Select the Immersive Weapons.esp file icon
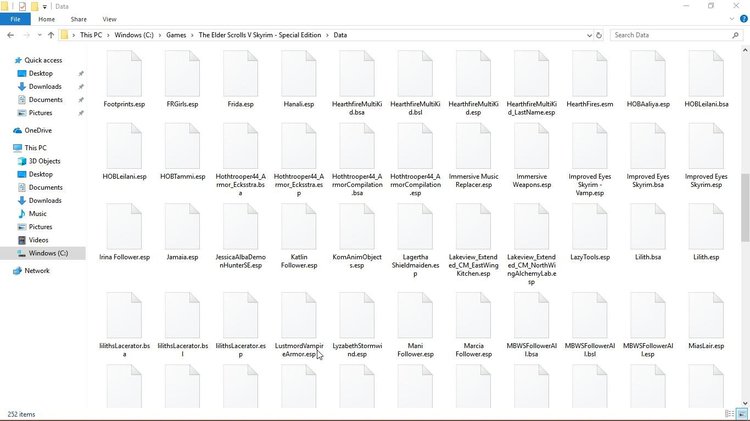This screenshot has width=750, height=421. pos(531,146)
